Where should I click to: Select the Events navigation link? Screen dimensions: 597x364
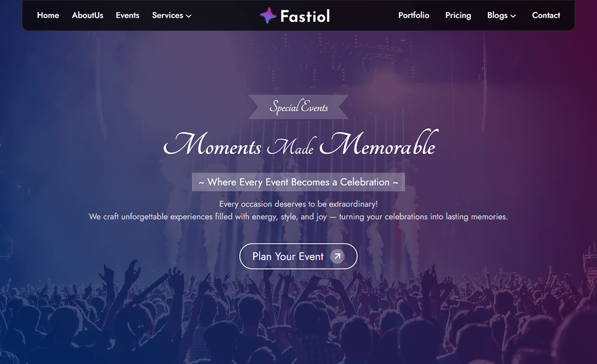(x=127, y=15)
